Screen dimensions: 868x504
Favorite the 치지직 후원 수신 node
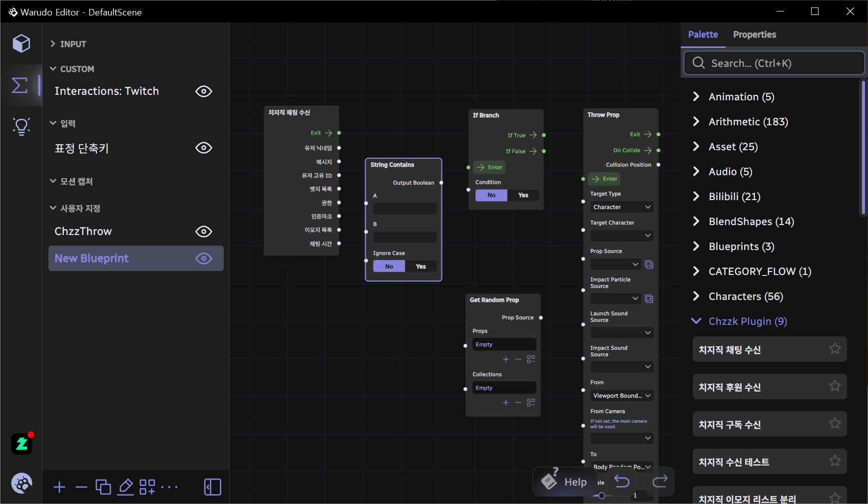(x=835, y=386)
